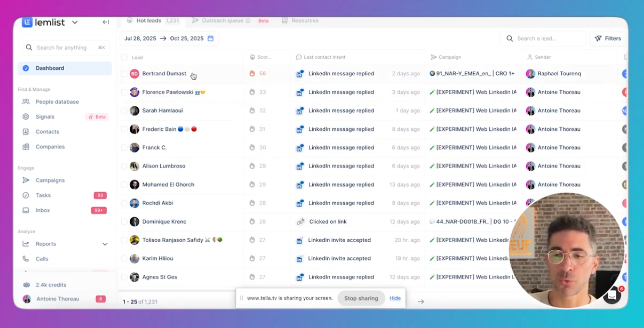Click the Oct 25, 2025 end date
644x328 pixels.
(186, 39)
